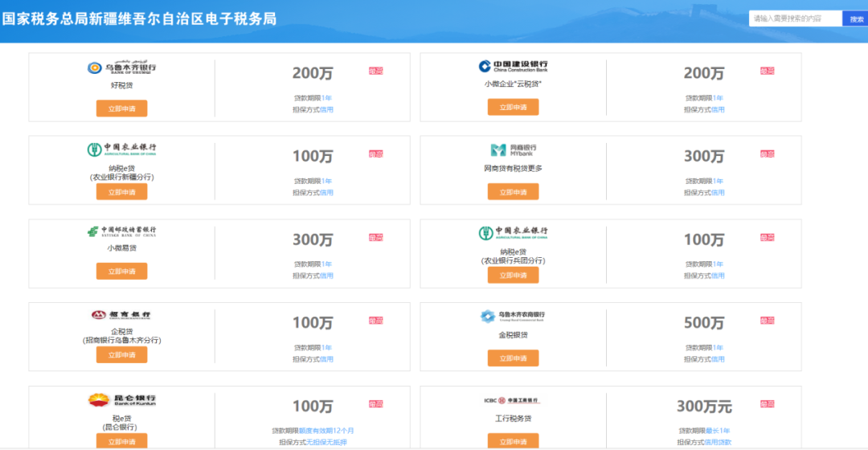Viewport: 868px width, 450px height.
Task: Apply now for 金税银贷
Action: point(513,358)
